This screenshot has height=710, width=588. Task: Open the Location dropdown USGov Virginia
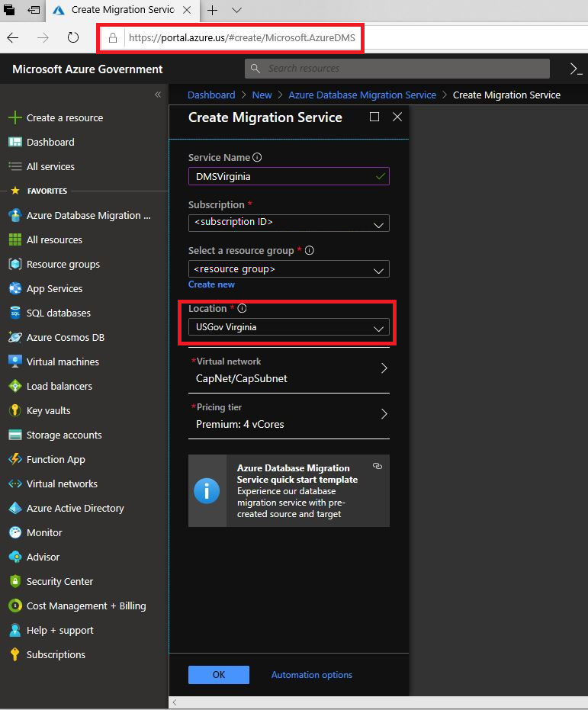pyautogui.click(x=289, y=327)
